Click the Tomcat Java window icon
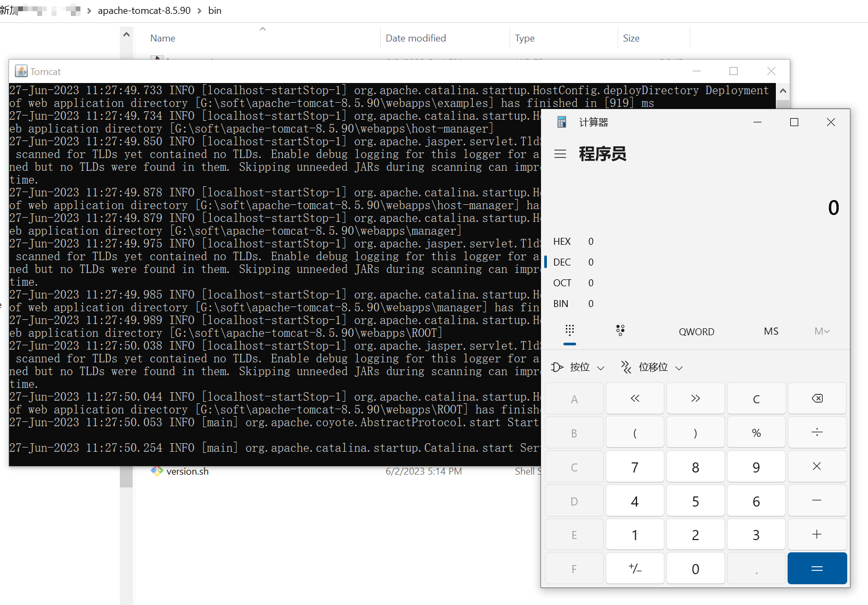 click(21, 71)
